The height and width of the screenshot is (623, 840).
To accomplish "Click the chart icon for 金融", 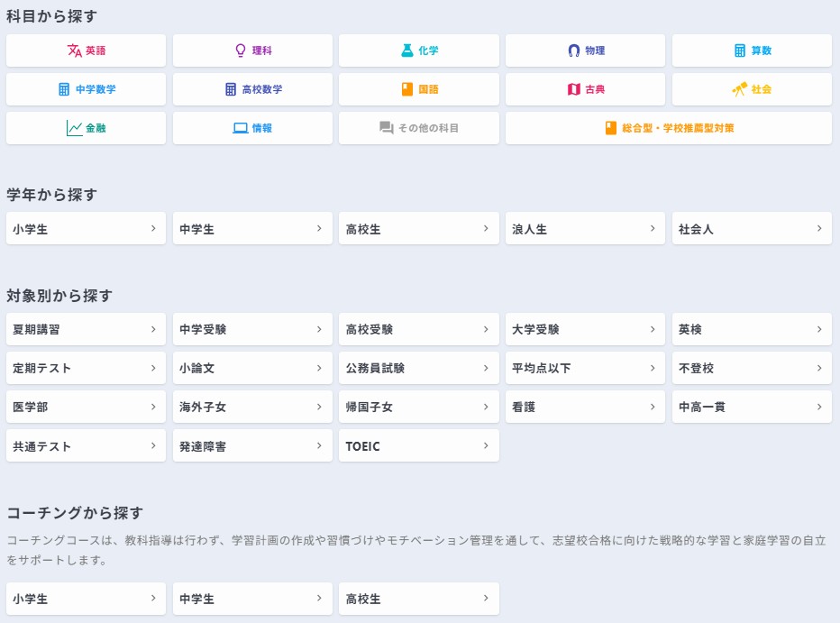I will tap(75, 128).
